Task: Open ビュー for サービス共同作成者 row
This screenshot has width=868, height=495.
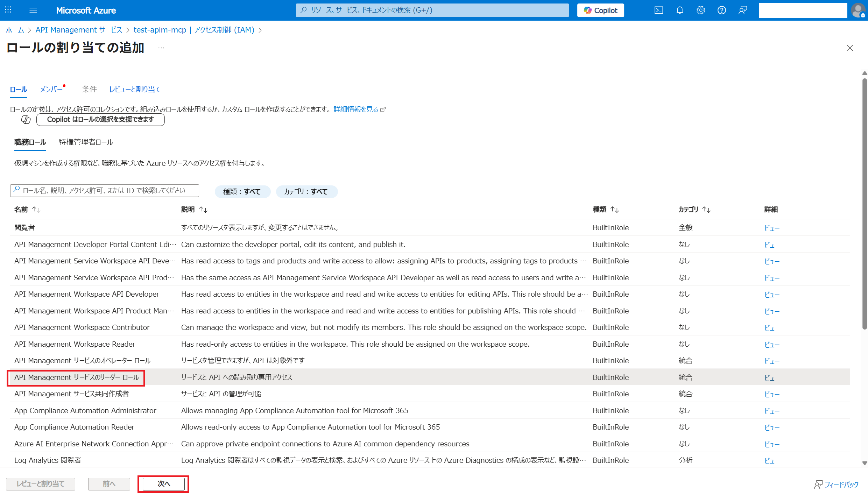Action: click(772, 394)
